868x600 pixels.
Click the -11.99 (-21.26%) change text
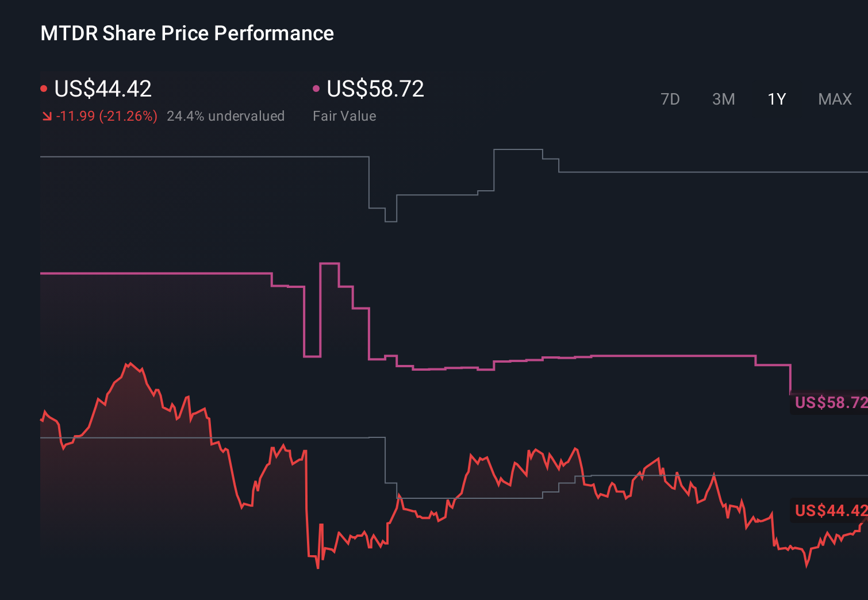coord(107,116)
